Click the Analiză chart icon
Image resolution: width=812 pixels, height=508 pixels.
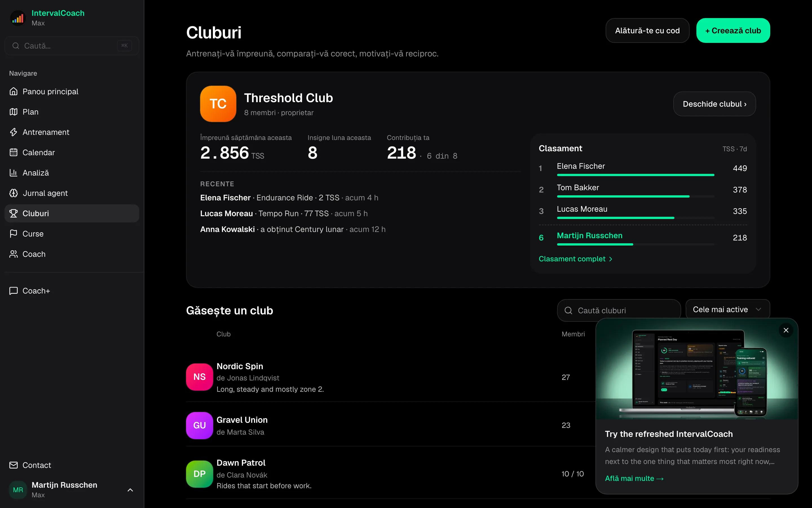point(14,173)
